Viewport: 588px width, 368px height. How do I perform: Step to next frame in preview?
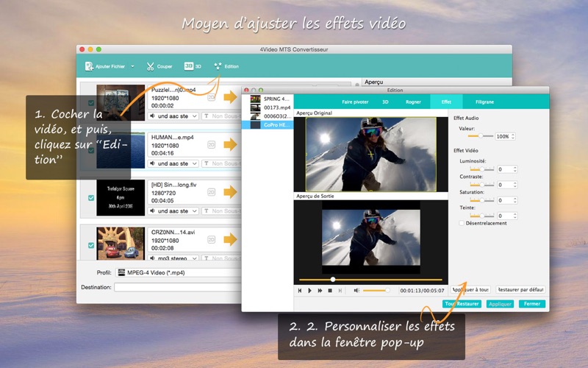pyautogui.click(x=340, y=290)
